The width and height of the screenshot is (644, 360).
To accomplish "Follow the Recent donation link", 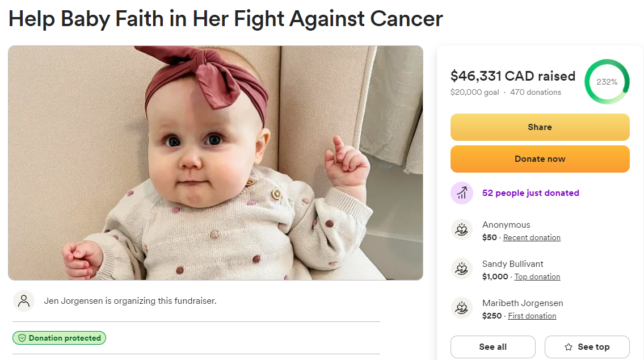I will click(x=532, y=238).
